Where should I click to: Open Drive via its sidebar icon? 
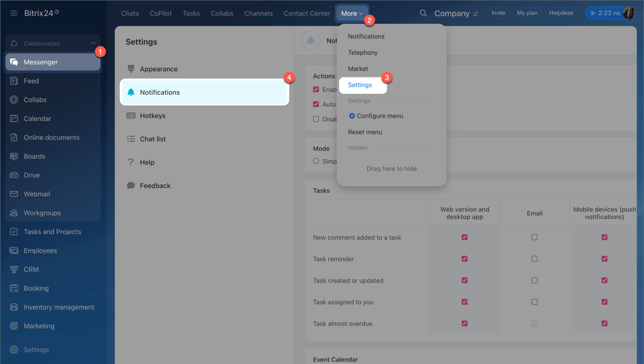coord(14,175)
